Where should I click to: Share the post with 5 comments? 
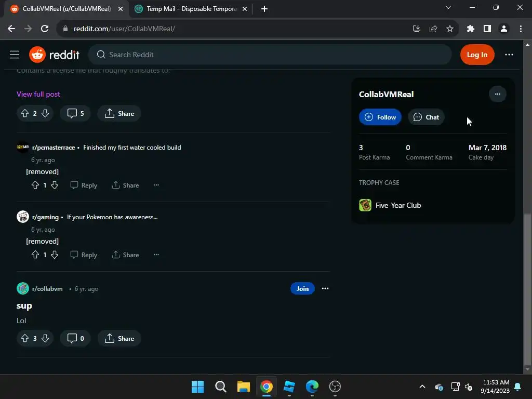point(119,113)
